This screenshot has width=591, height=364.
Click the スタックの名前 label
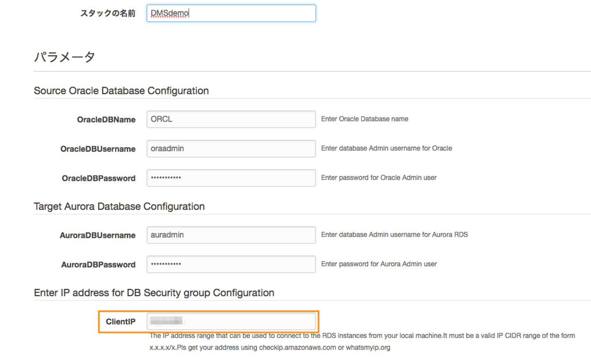pos(108,13)
